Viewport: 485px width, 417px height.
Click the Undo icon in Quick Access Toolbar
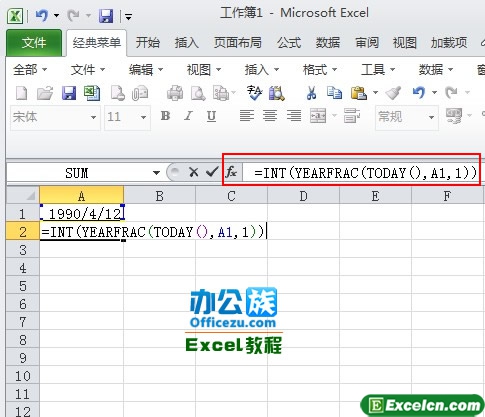[x=42, y=15]
